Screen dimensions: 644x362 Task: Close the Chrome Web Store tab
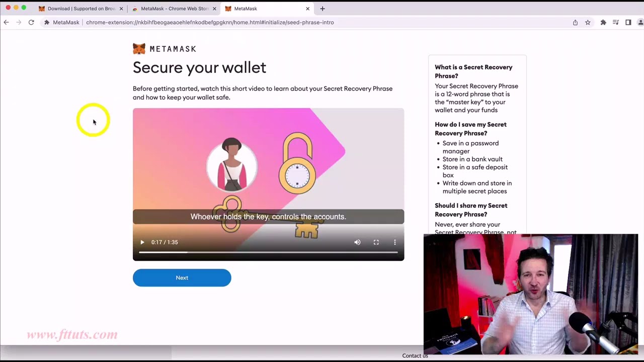(x=215, y=9)
